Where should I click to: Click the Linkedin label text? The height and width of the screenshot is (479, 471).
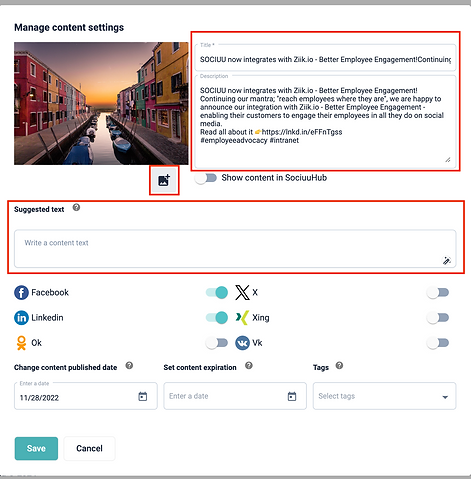click(47, 318)
